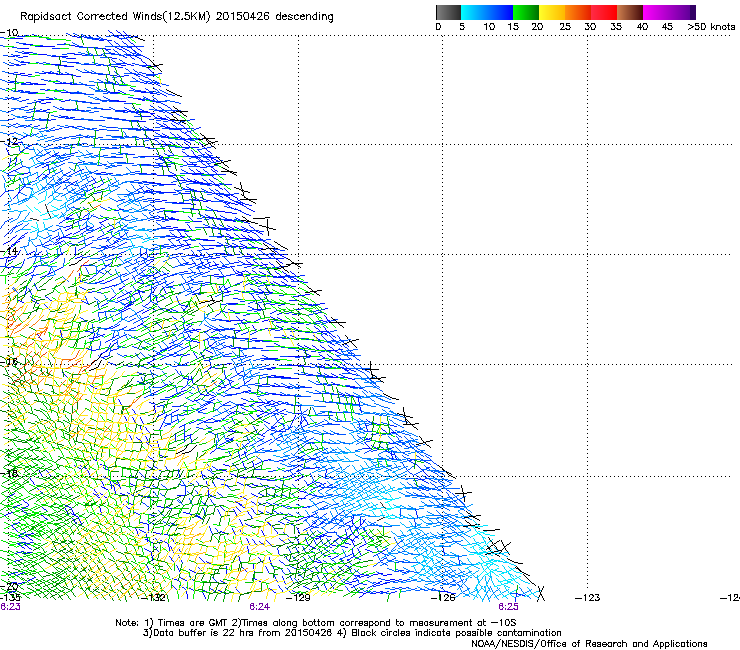This screenshot has height=650, width=740.
Task: Click the '>50 knots' legend label
Action: point(711,27)
